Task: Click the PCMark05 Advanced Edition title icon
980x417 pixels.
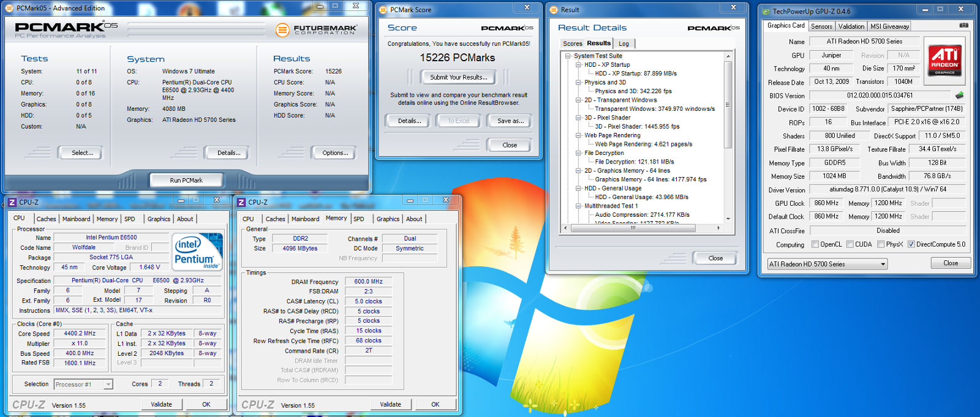Action: pos(10,9)
